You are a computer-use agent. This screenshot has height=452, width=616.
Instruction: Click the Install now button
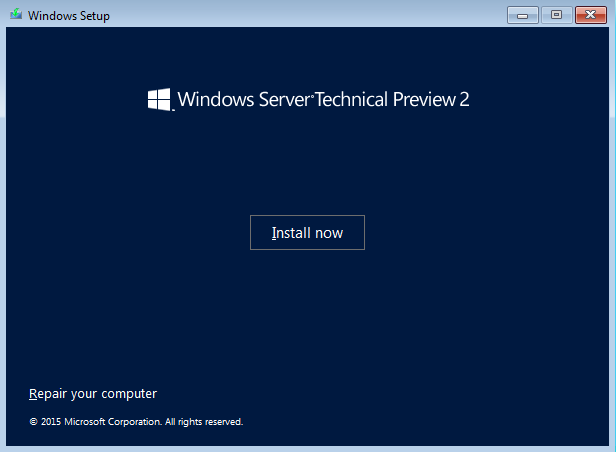click(307, 232)
